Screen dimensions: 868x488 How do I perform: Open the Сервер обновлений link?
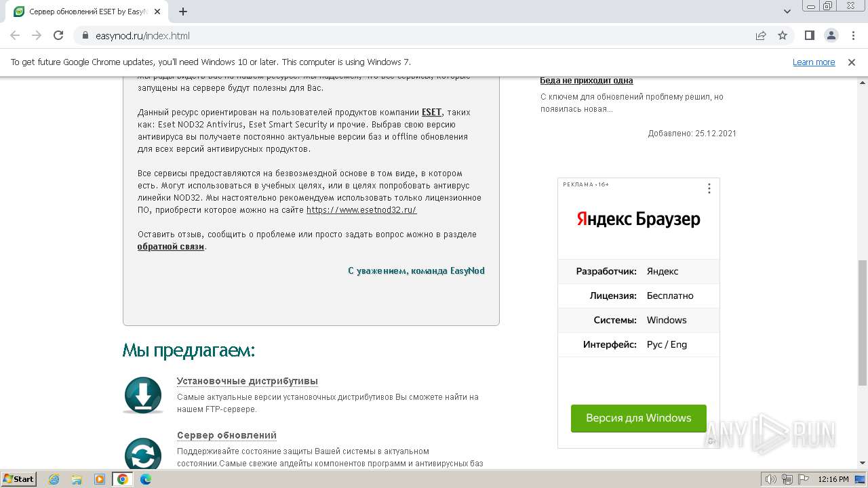[x=226, y=435]
